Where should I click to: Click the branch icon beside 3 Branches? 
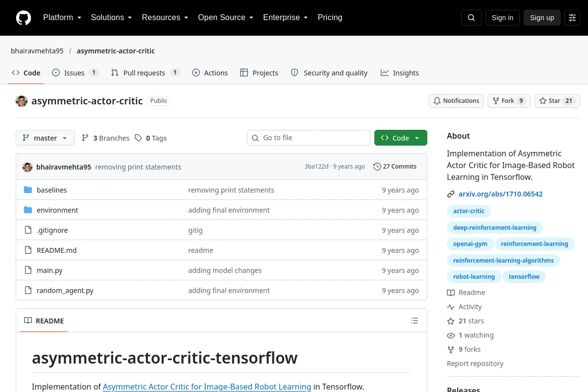85,138
